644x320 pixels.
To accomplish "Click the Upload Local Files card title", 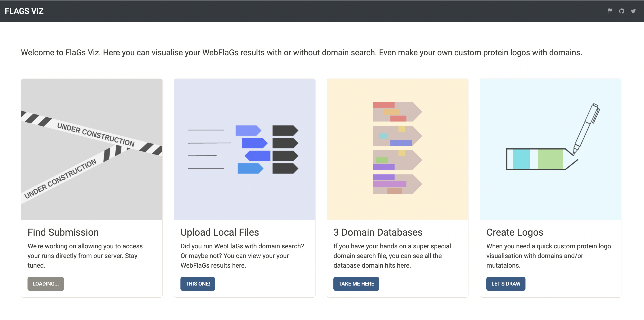I will (x=220, y=232).
